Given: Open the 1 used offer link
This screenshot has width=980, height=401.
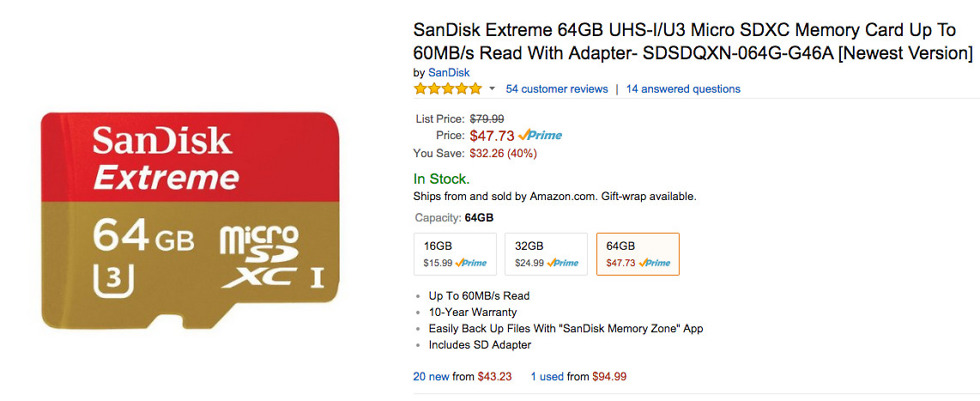Looking at the screenshot, I should coord(546,377).
